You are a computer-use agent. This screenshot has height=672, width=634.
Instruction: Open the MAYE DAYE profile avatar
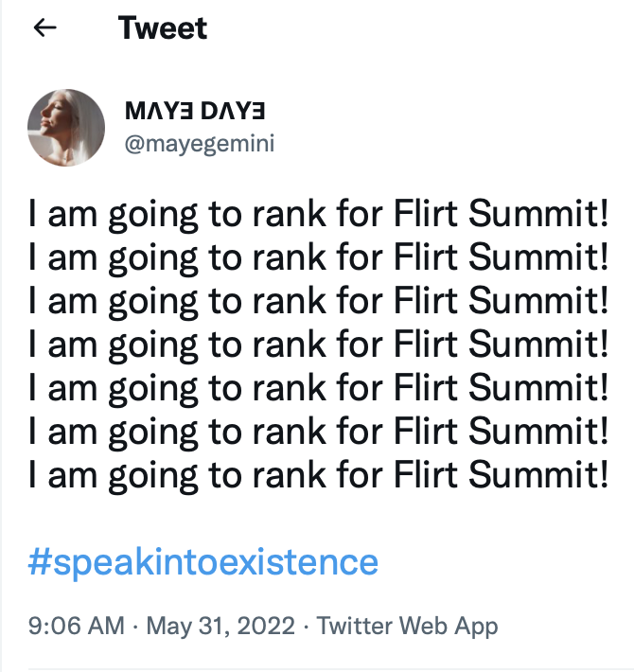(66, 128)
